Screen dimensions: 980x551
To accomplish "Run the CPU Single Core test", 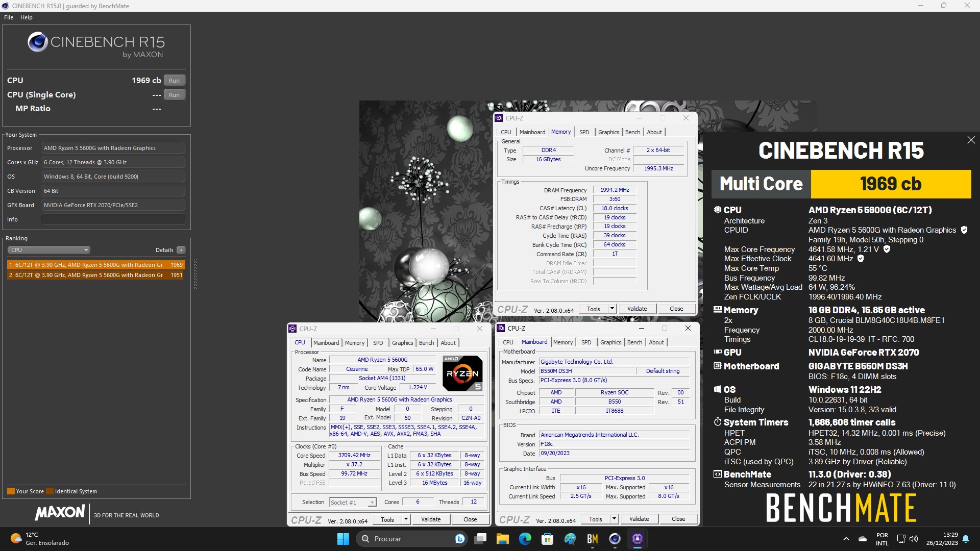I will point(174,95).
